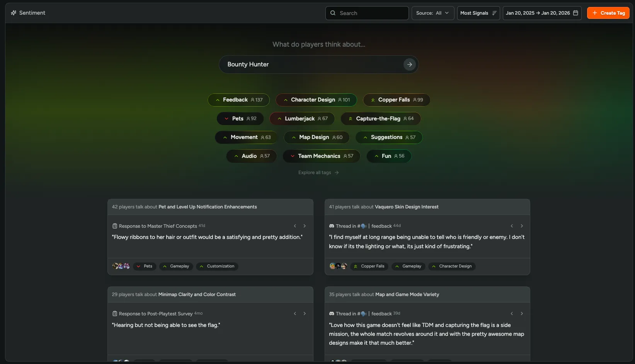635x364 pixels.
Task: Click the Discord icon on the Map and Game Mode card
Action: click(x=331, y=313)
